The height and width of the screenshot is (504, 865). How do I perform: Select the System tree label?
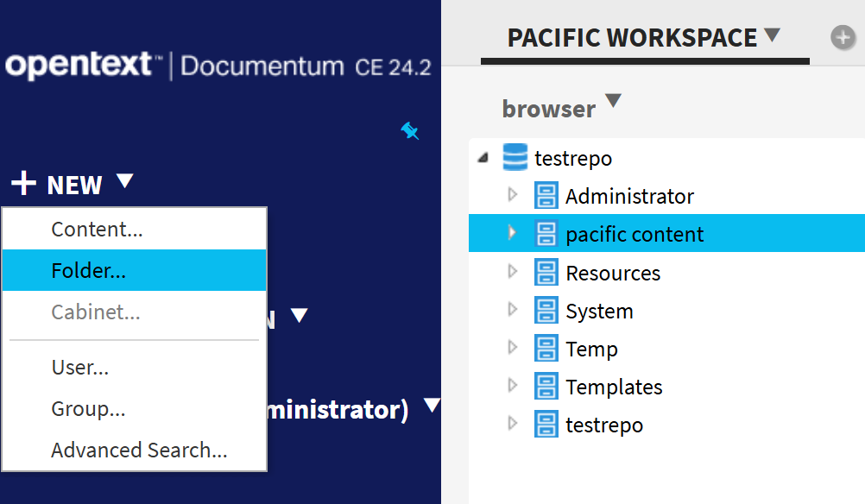coord(599,312)
